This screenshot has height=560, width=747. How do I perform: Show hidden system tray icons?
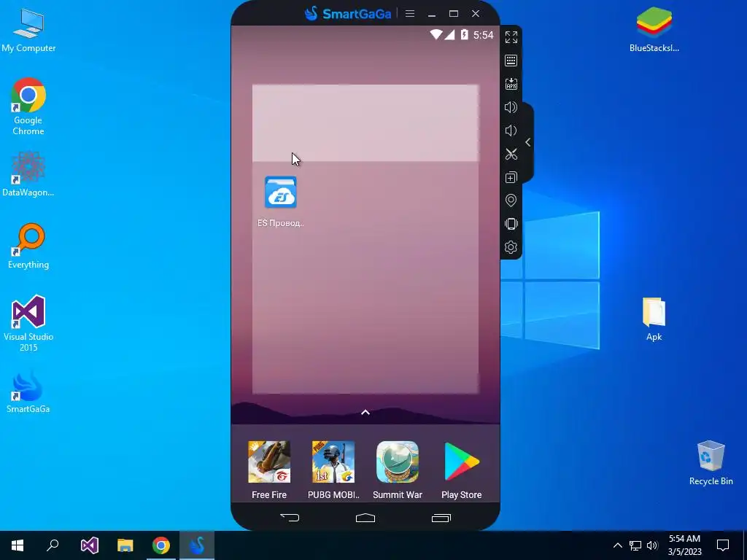tap(617, 545)
